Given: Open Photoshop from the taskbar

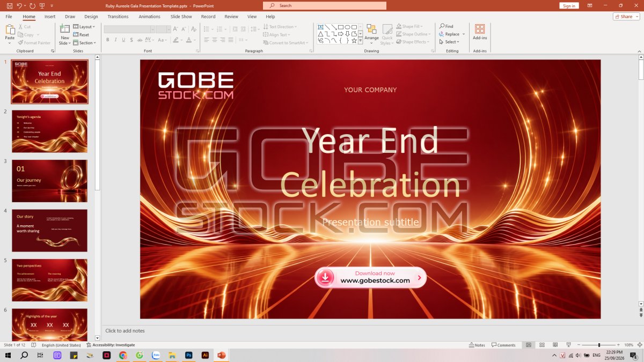Looking at the screenshot, I should click(x=189, y=355).
